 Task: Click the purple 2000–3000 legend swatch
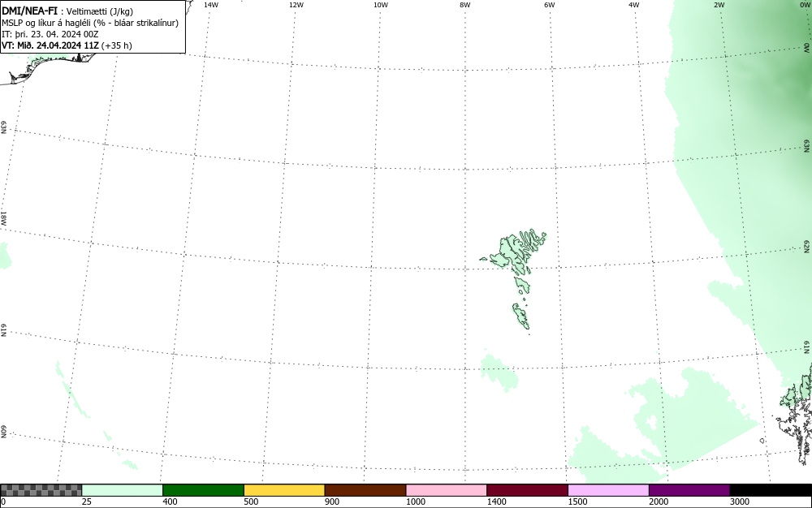[x=689, y=490]
